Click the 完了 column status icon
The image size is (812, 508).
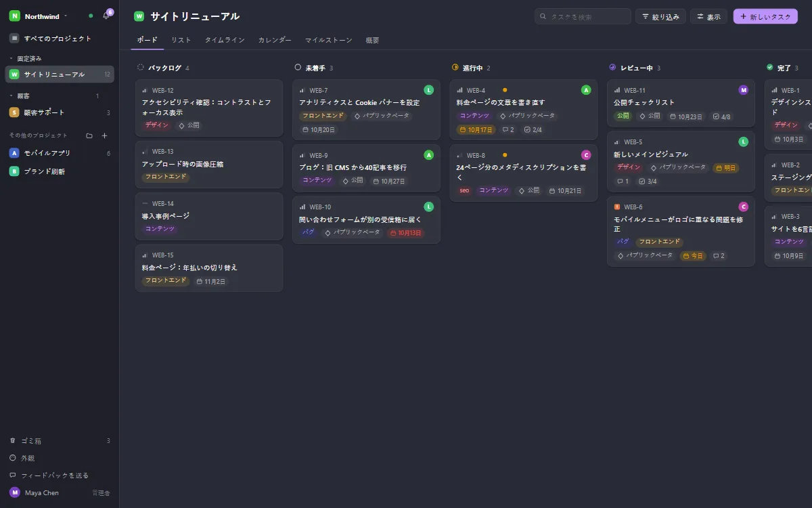(770, 68)
